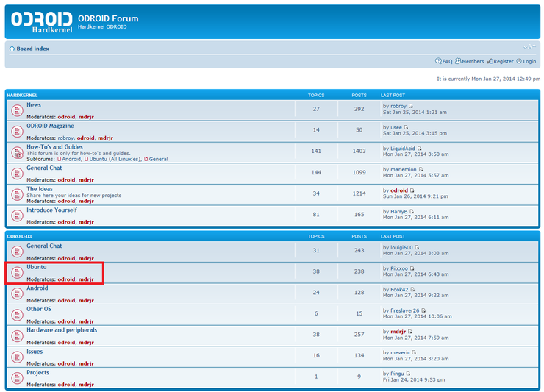View latest post icon beside robroy
Viewport: 544px width, 392px height.
[x=411, y=106]
